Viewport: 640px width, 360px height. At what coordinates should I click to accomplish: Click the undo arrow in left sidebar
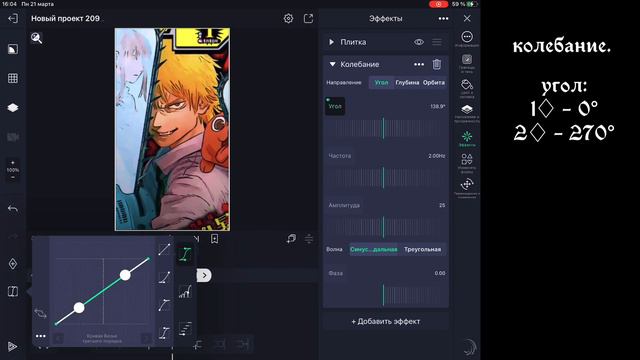coord(13,209)
